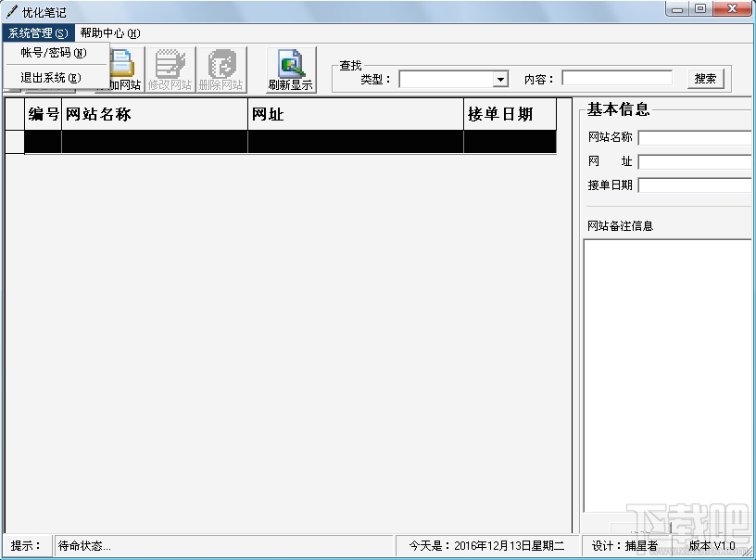Click the 网址 field in right panel
The width and height of the screenshot is (756, 560).
tap(694, 161)
